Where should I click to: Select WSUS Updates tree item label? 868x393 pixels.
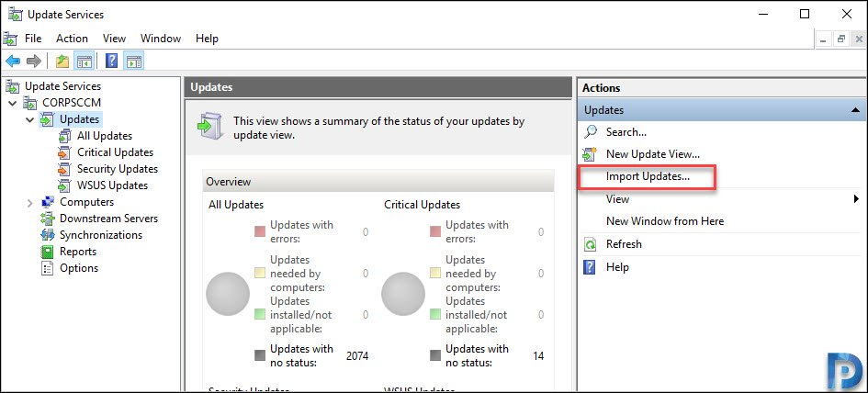112,186
